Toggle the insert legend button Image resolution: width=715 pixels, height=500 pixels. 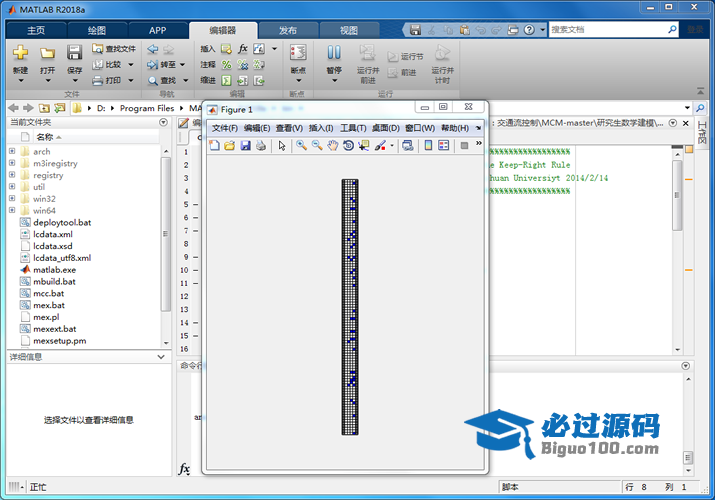coord(444,146)
